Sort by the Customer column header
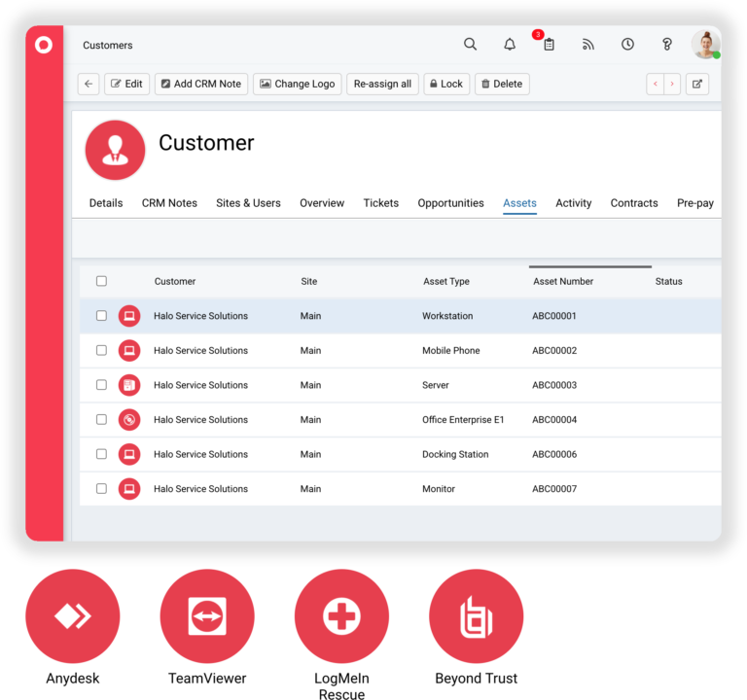Image resolution: width=747 pixels, height=700 pixels. (175, 281)
